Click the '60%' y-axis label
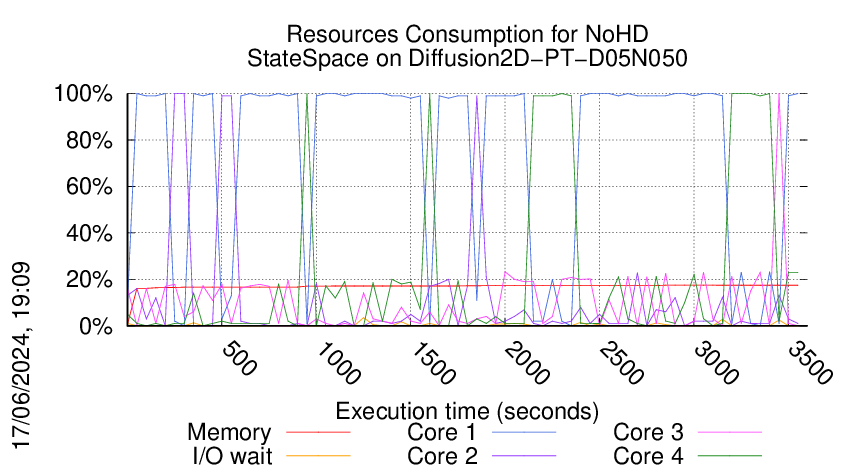 pyautogui.click(x=89, y=187)
